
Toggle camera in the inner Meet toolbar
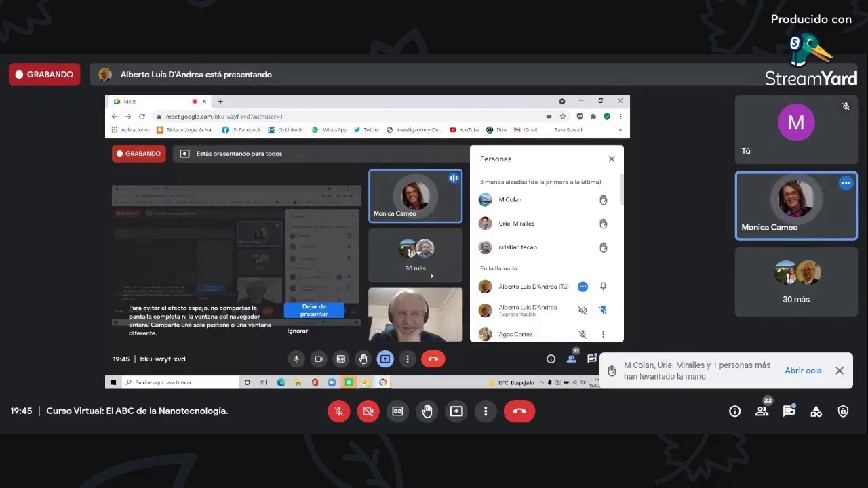(318, 359)
